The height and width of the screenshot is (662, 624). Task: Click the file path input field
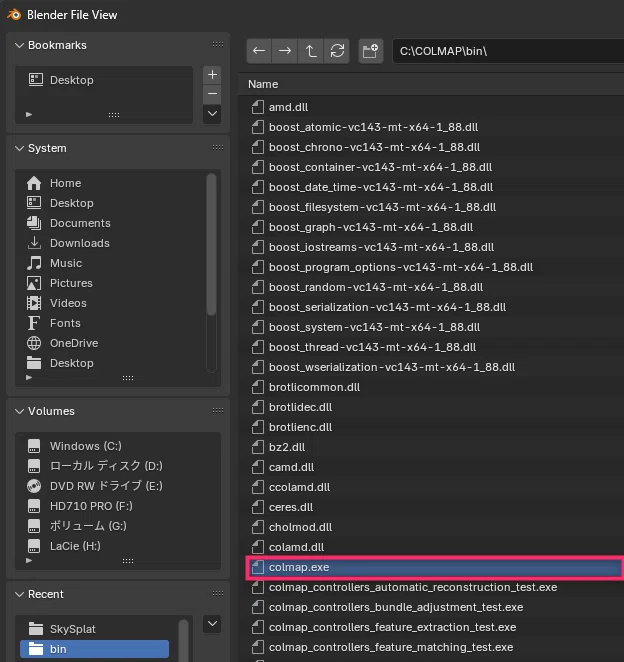[508, 51]
